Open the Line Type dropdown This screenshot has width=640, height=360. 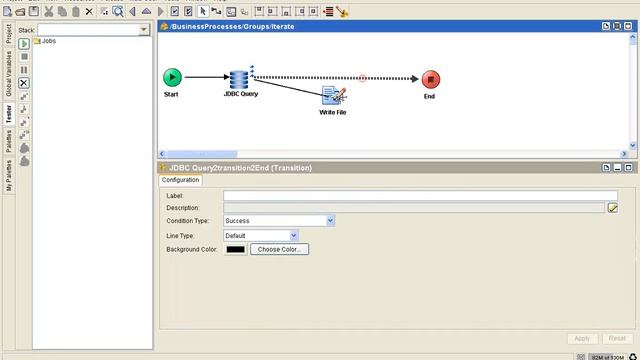tap(293, 236)
